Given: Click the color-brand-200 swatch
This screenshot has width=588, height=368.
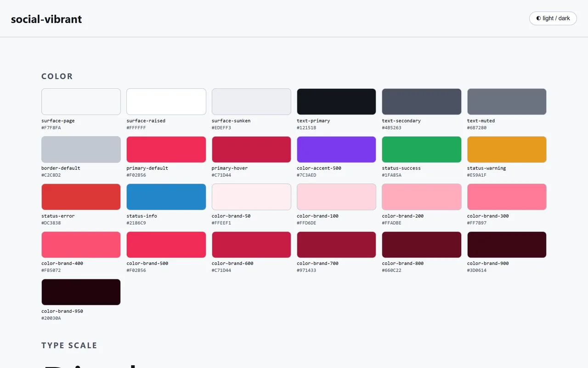Looking at the screenshot, I should (422, 197).
